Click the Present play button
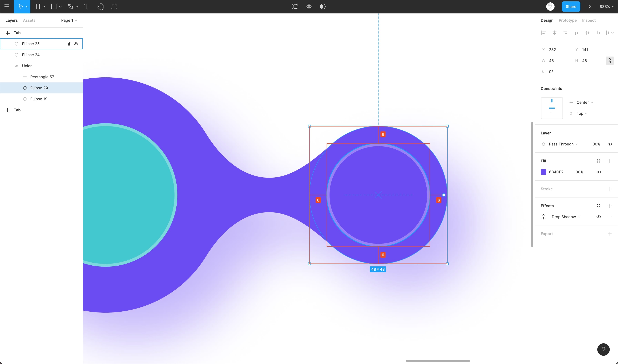This screenshot has width=618, height=364. coord(589,7)
